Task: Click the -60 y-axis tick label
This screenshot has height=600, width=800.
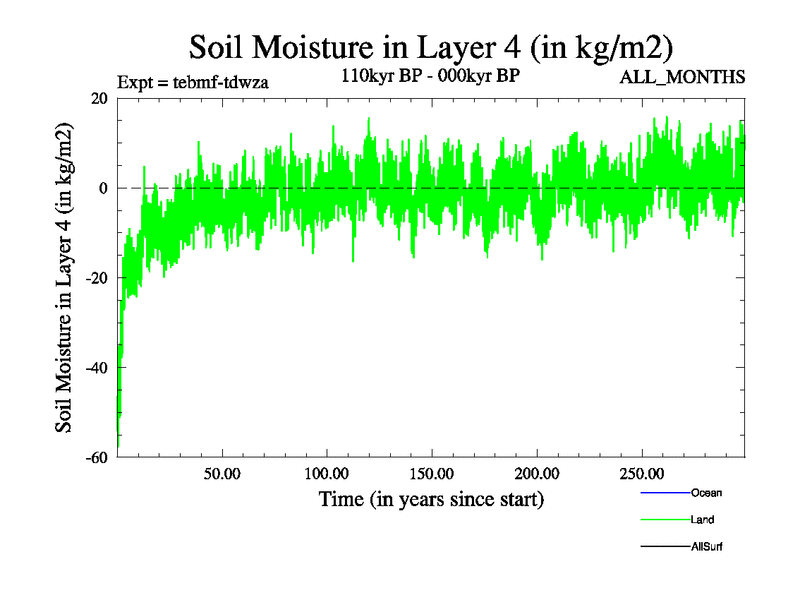Action: click(x=98, y=458)
